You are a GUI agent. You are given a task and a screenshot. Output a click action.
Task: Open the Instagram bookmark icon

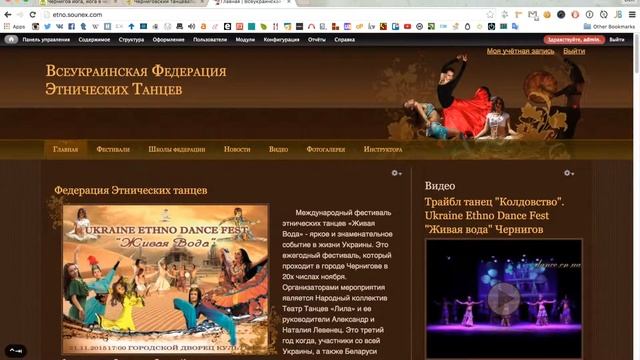pos(36,27)
